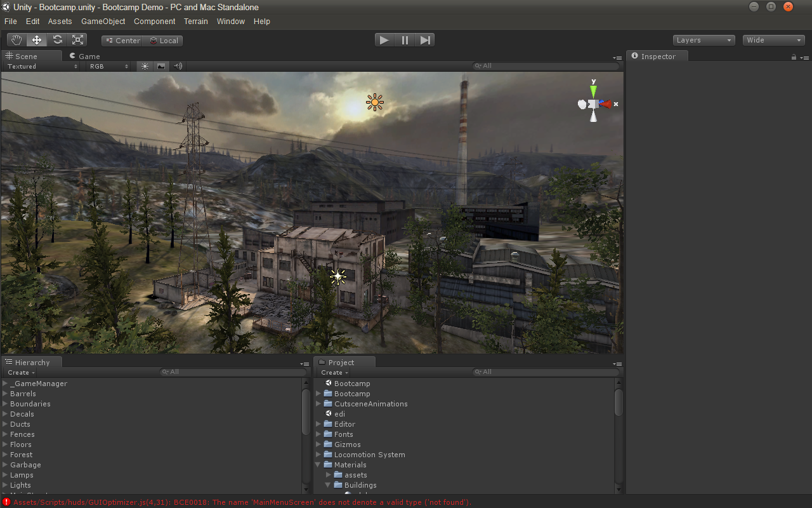The width and height of the screenshot is (812, 508).
Task: Toggle scene lighting sun button
Action: 145,66
